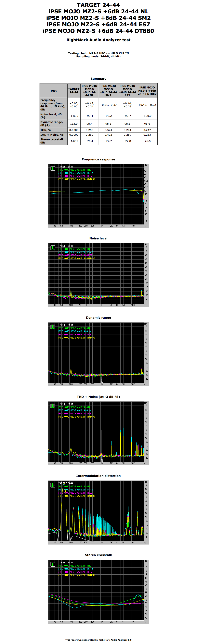Click the 'Stereo crosstalk, dB:' row label
The image size is (197, 644).
click(53, 141)
